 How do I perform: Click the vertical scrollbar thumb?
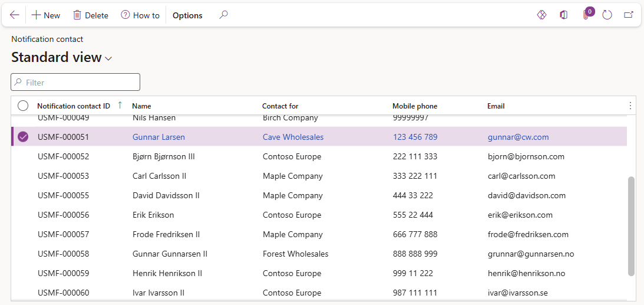click(631, 225)
